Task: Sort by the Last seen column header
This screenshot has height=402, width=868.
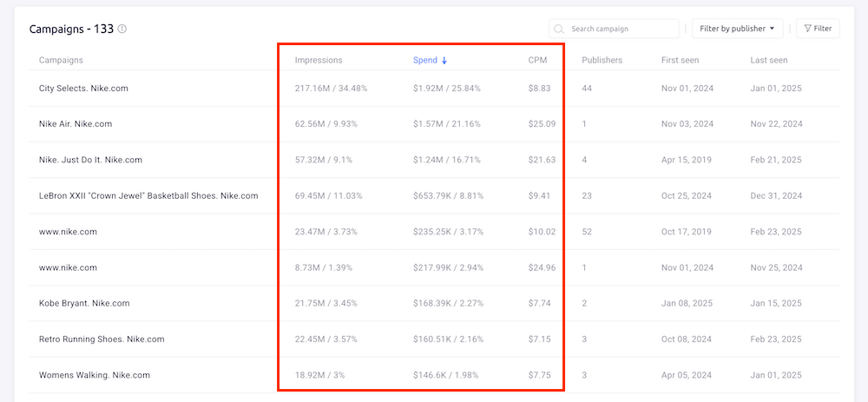Action: tap(769, 61)
